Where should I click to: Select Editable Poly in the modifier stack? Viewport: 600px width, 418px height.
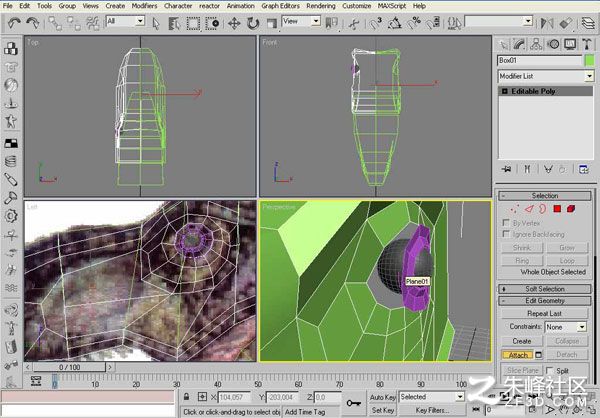545,91
